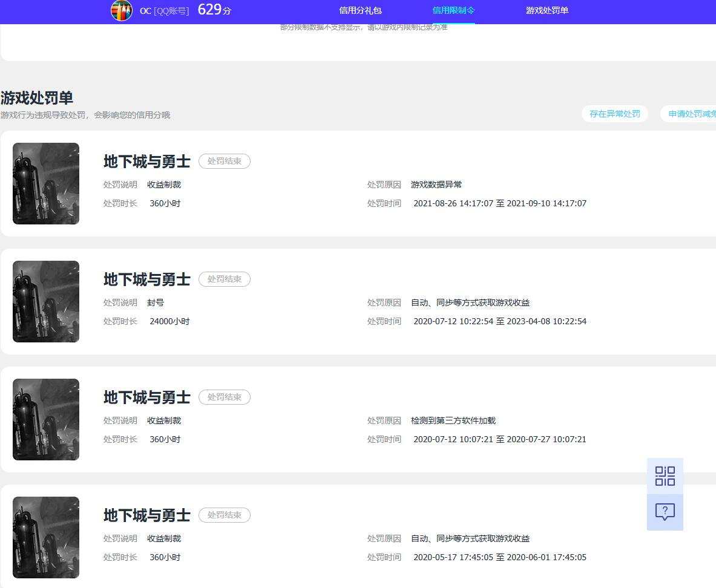
Task: Click 处罚结束 badge for 2020-05-17 record
Action: [x=224, y=515]
